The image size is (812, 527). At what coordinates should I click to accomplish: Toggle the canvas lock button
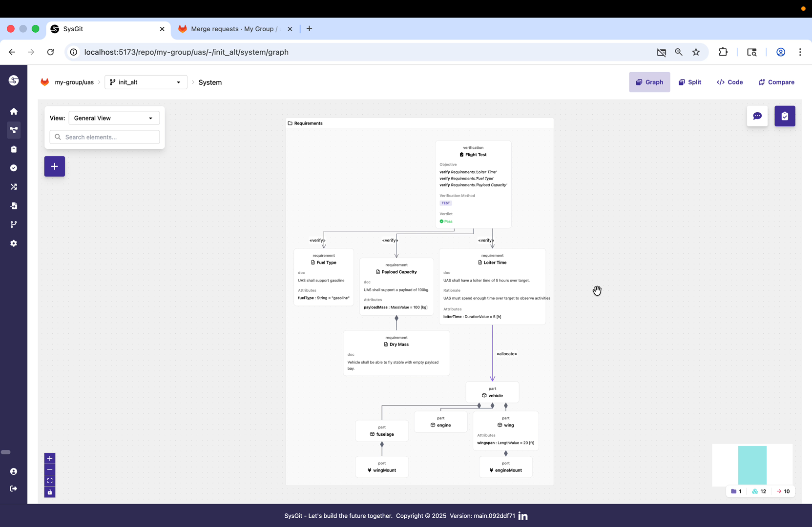click(x=49, y=492)
